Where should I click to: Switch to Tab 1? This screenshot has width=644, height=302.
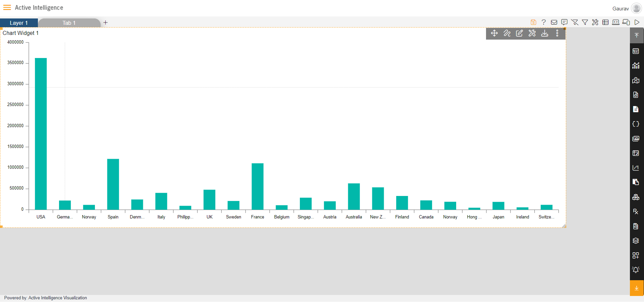pos(69,23)
